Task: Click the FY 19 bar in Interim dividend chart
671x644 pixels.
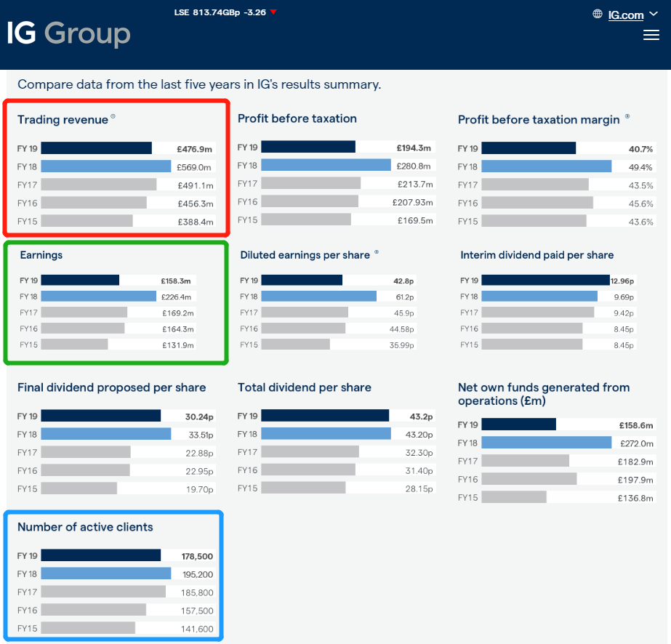Action: tap(546, 281)
